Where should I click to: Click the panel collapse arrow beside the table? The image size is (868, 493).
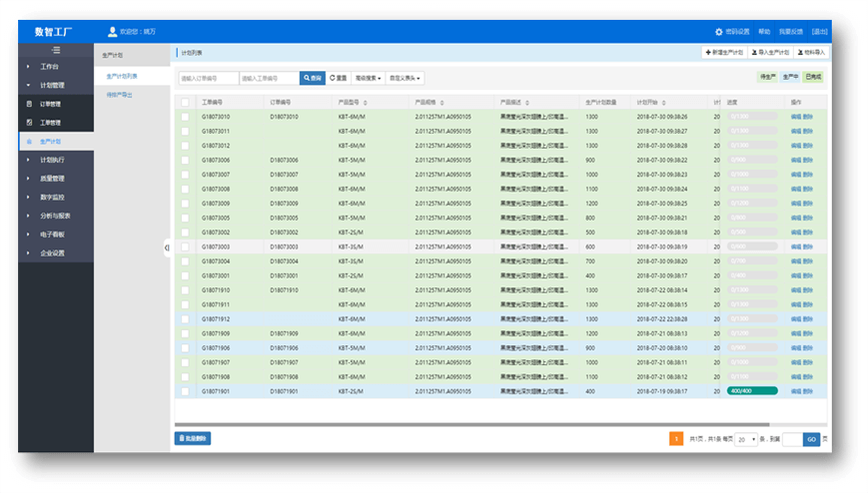(167, 247)
